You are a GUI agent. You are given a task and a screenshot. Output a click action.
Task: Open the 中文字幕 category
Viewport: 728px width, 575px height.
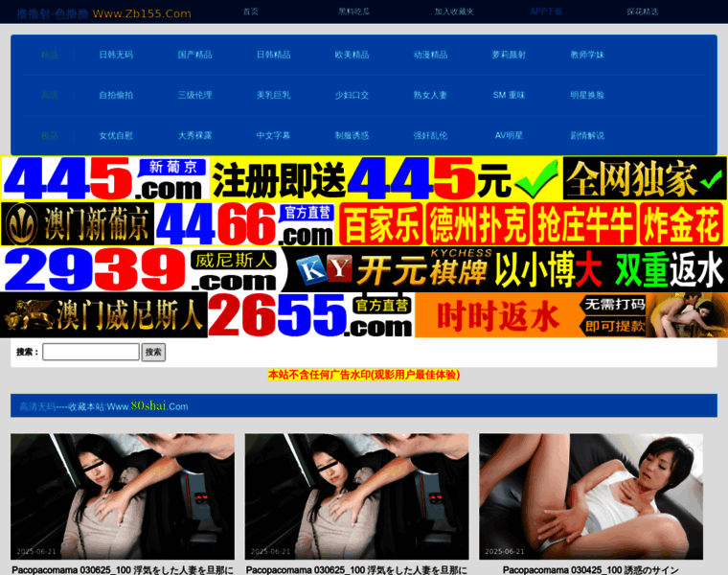tap(273, 136)
